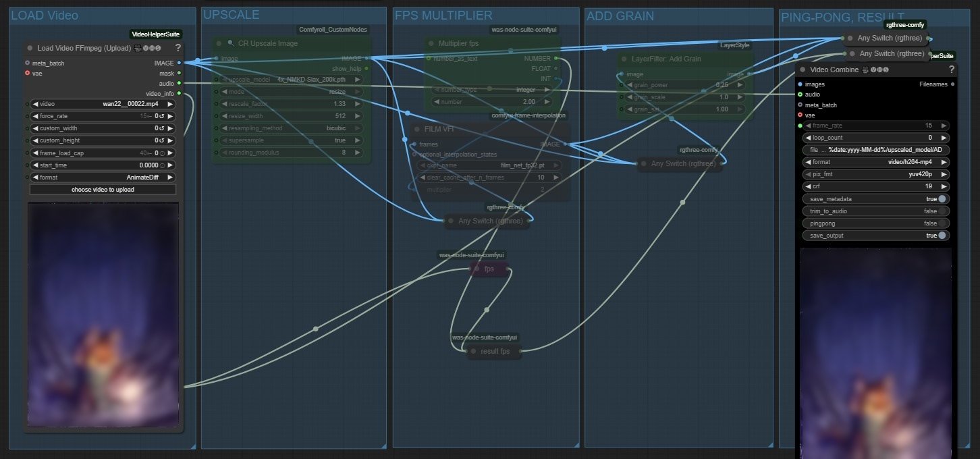The width and height of the screenshot is (980, 459).
Task: Open ckpt_name combo on FILM VFI
Action: click(x=489, y=165)
